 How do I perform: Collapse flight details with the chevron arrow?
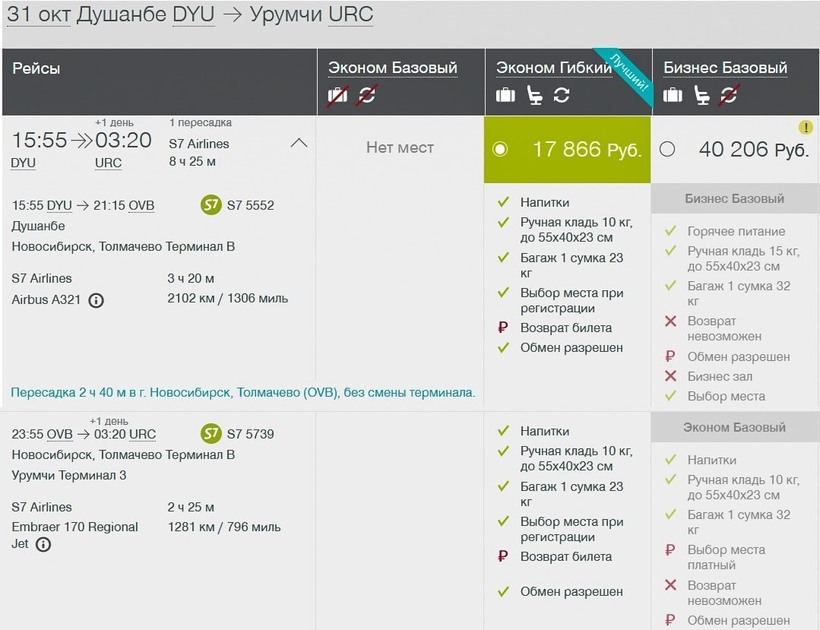pos(298,143)
